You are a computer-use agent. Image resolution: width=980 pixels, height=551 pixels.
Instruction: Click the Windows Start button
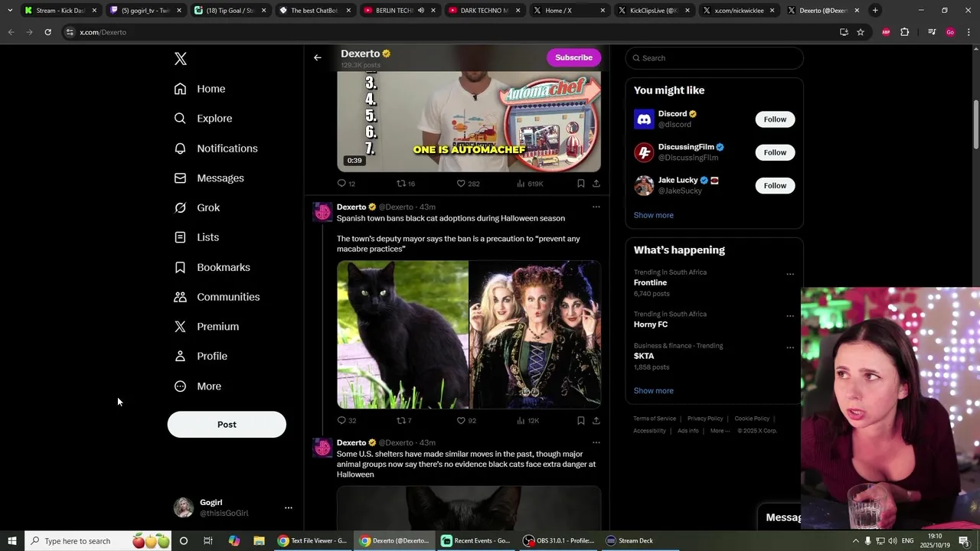[x=11, y=540]
